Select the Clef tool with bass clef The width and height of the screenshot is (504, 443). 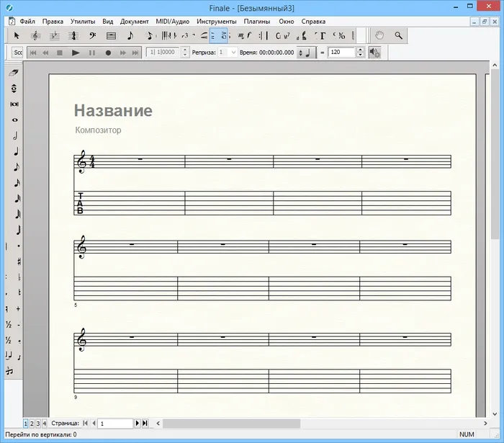pyautogui.click(x=93, y=36)
